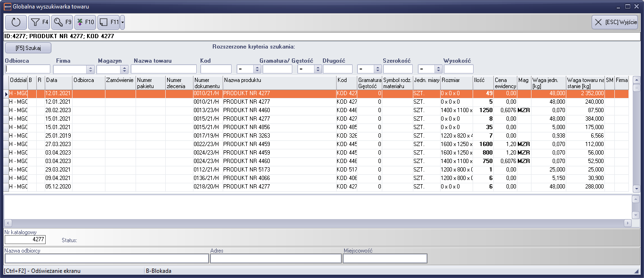The width and height of the screenshot is (644, 278).
Task: Click the Nazwa towaru text field
Action: point(163,69)
